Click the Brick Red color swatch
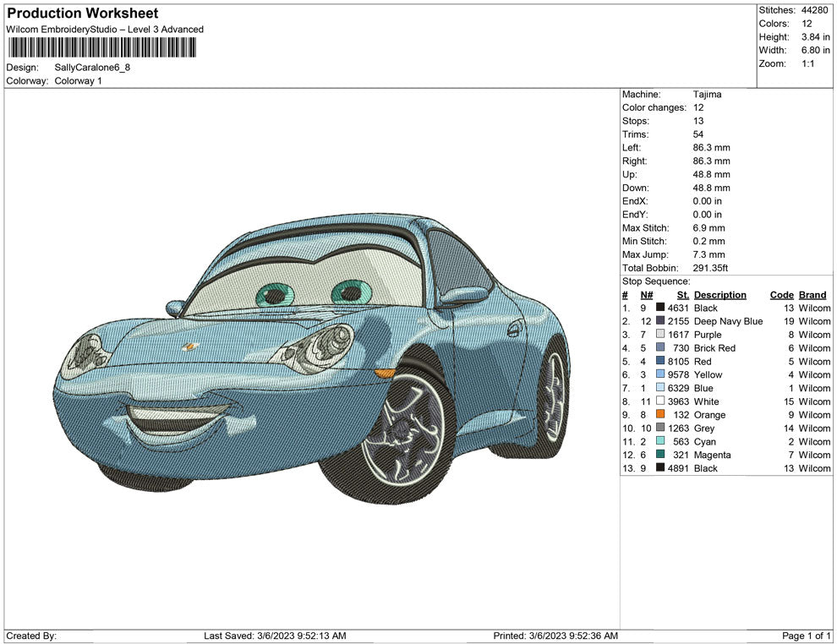 (660, 348)
